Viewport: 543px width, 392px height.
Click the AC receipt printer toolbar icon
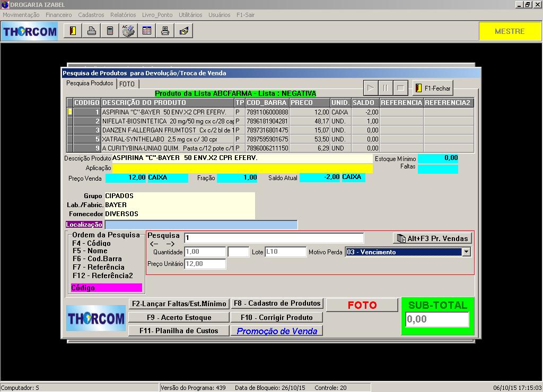[128, 31]
